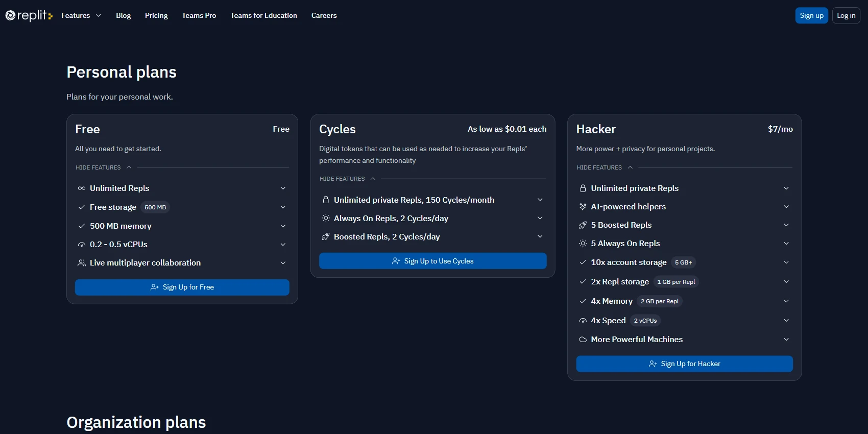Click the people icon beside Live multiplayer collaboration

click(x=82, y=263)
